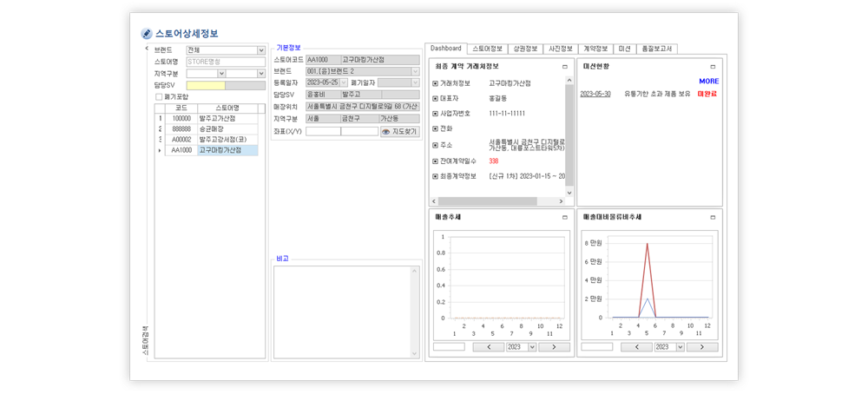Go to previous year in 매출대비물류비추세

(x=636, y=347)
